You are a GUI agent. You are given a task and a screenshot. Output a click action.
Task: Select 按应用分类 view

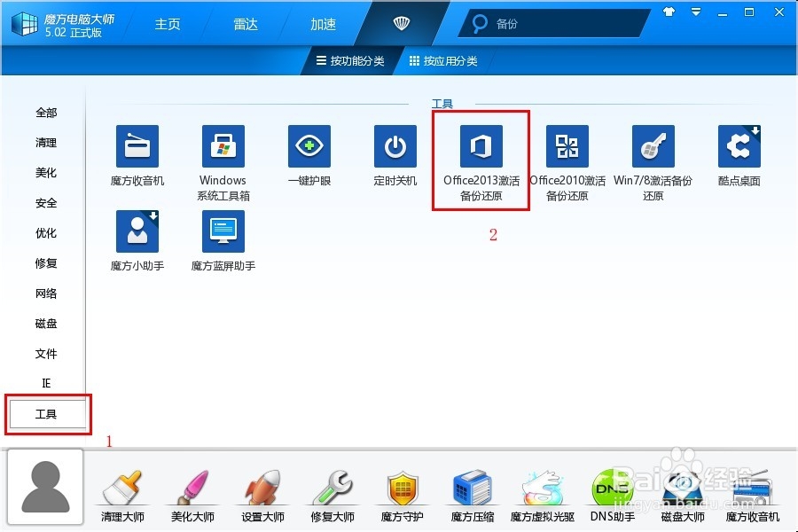pos(443,61)
